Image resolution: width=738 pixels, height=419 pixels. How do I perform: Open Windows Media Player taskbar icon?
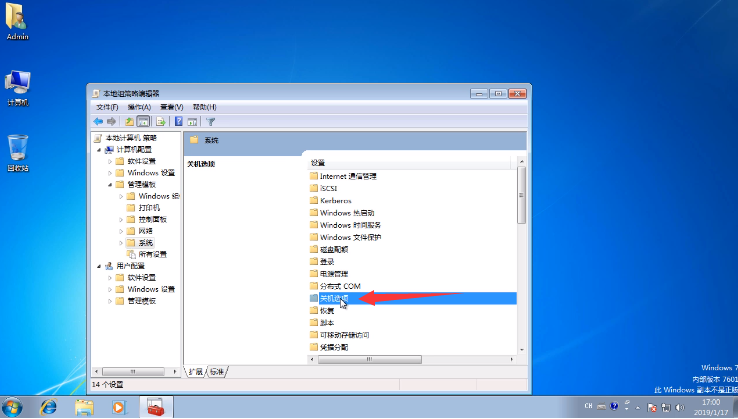coord(119,407)
